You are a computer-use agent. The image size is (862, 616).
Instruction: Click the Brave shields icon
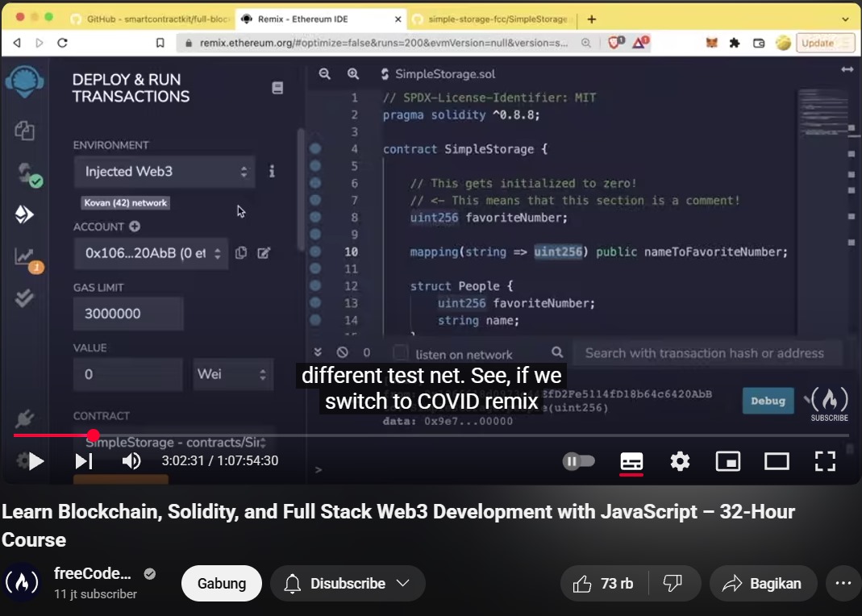616,42
